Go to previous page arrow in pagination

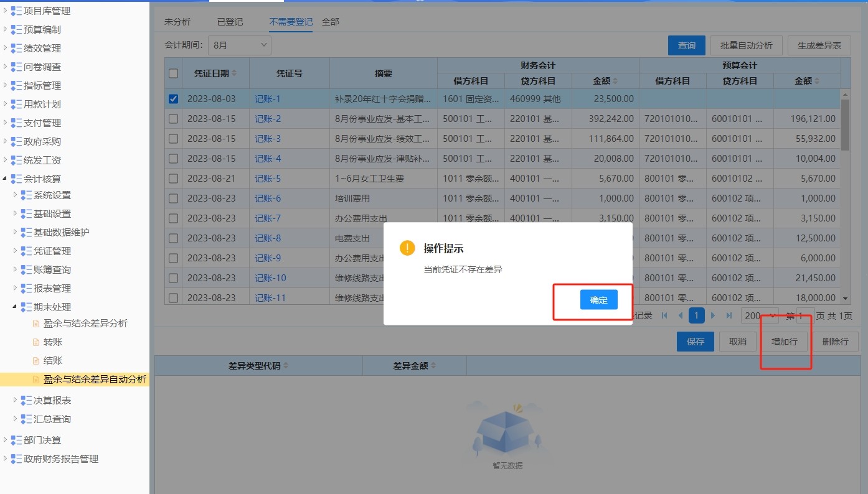pyautogui.click(x=681, y=315)
